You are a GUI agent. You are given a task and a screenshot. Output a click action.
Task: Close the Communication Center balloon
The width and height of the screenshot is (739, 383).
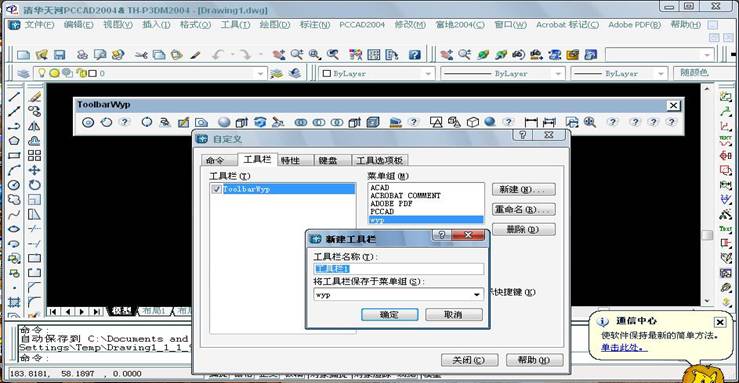pyautogui.click(x=720, y=322)
